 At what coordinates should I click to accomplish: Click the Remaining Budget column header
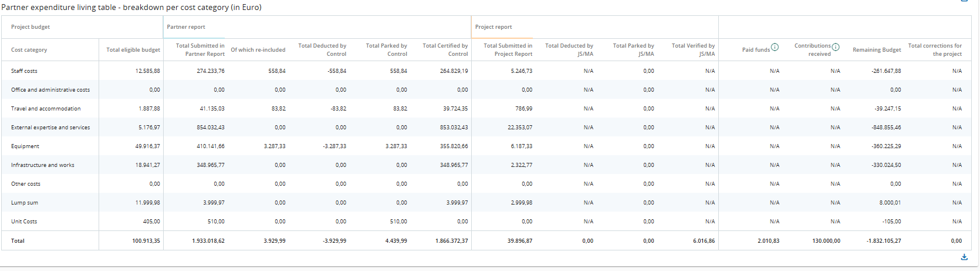click(x=877, y=50)
